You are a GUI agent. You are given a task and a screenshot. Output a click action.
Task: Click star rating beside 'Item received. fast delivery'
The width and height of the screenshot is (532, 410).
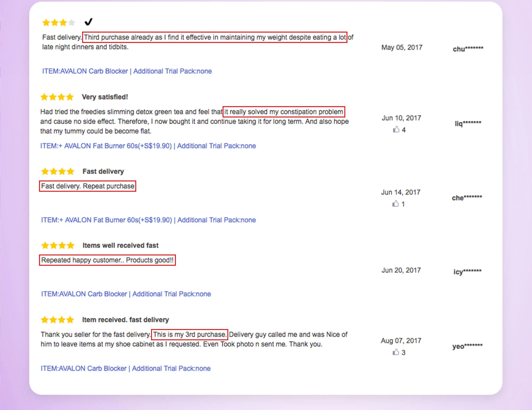57,319
